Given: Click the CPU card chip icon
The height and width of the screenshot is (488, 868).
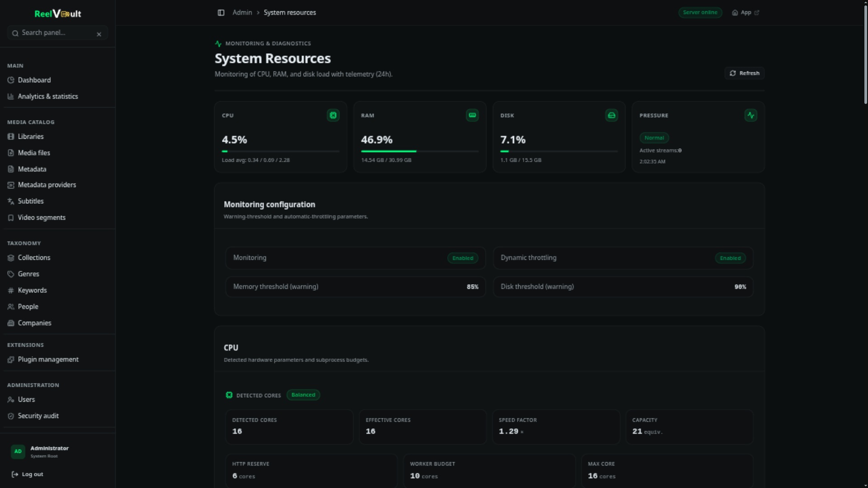Looking at the screenshot, I should coord(333,115).
